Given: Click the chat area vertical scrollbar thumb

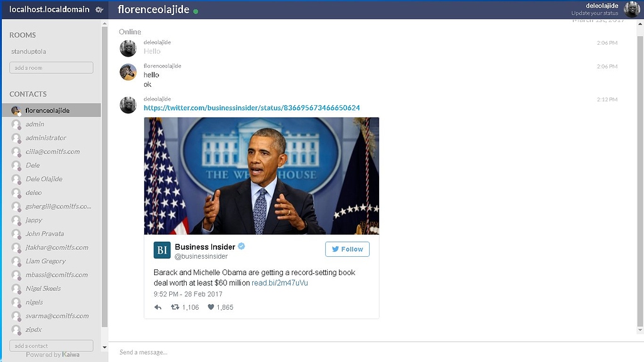Looking at the screenshot, I should (640, 180).
